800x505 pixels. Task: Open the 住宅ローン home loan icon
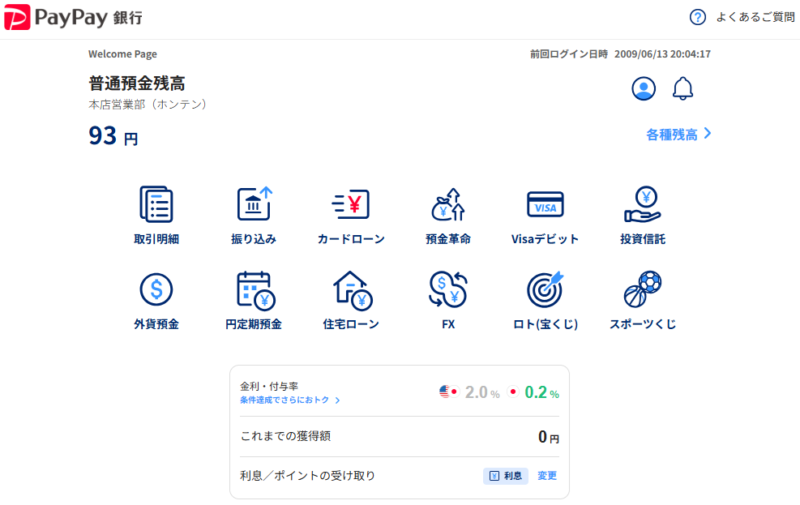(x=351, y=290)
